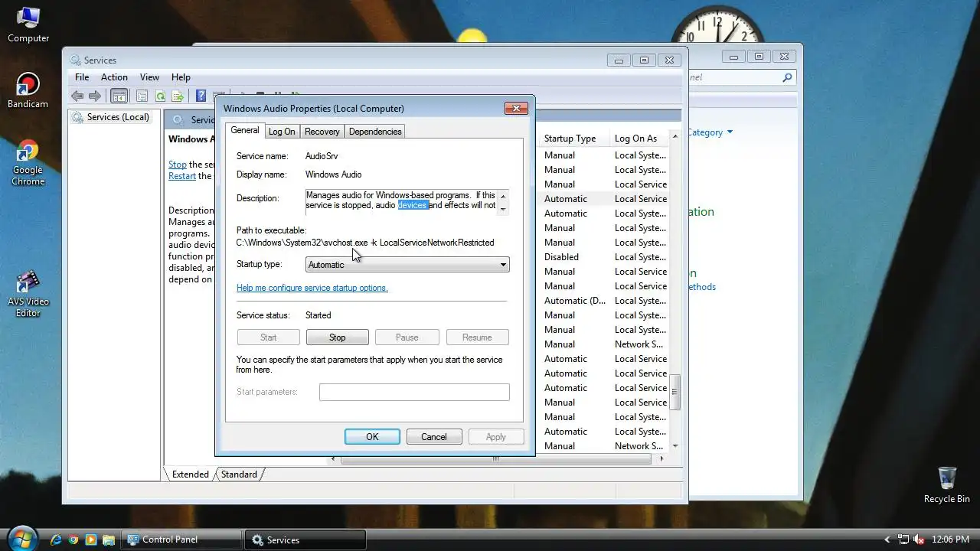Click the services list scroll-up arrow
This screenshot has height=551, width=980.
click(x=675, y=138)
